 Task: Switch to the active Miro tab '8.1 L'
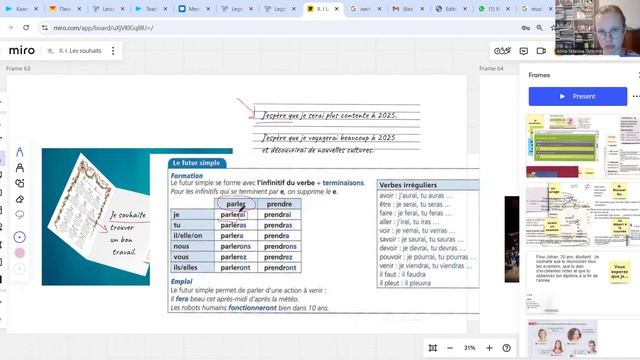[x=322, y=9]
